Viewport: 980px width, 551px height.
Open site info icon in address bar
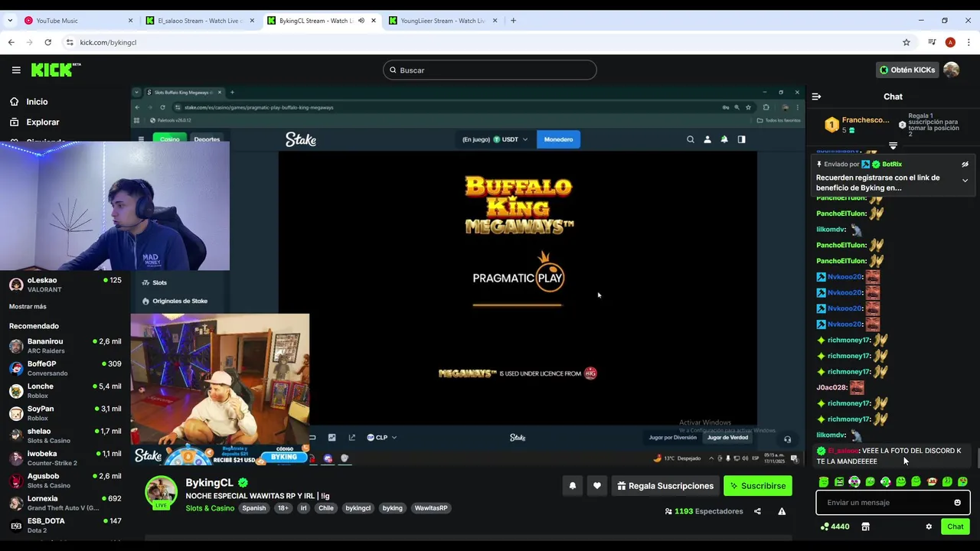point(70,42)
